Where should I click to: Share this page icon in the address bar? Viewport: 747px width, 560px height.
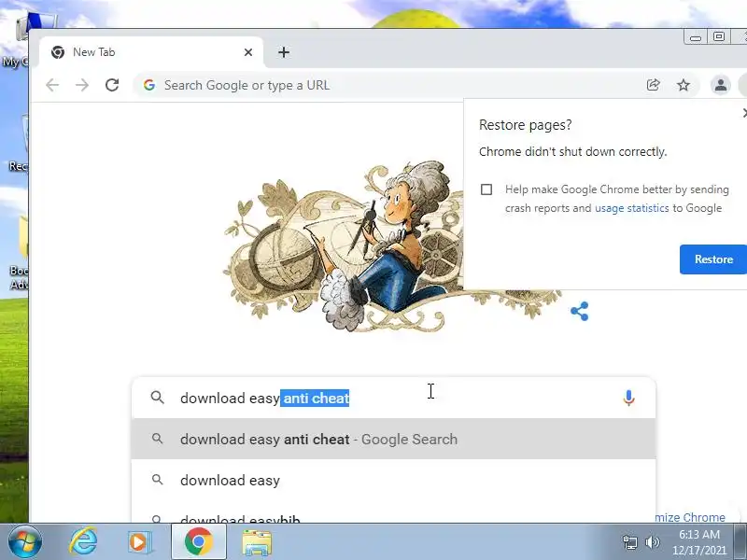(653, 85)
